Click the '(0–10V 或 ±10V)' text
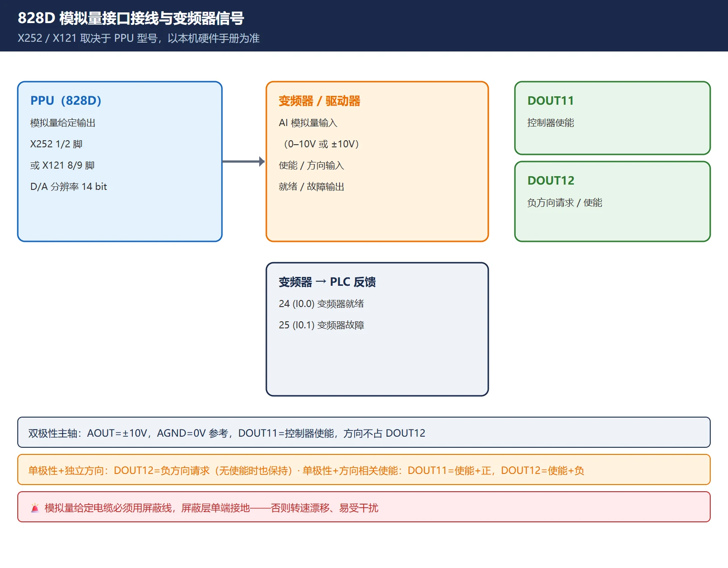The image size is (728, 568). click(321, 144)
